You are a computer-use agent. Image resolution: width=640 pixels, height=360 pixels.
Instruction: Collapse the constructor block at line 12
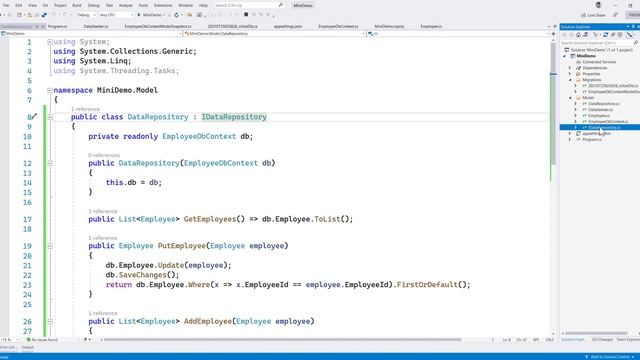[50, 163]
